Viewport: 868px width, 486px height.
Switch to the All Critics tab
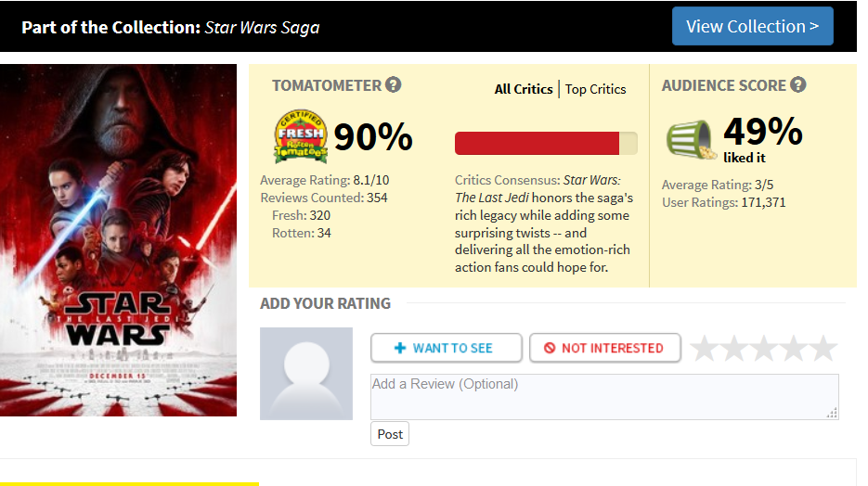tap(524, 89)
